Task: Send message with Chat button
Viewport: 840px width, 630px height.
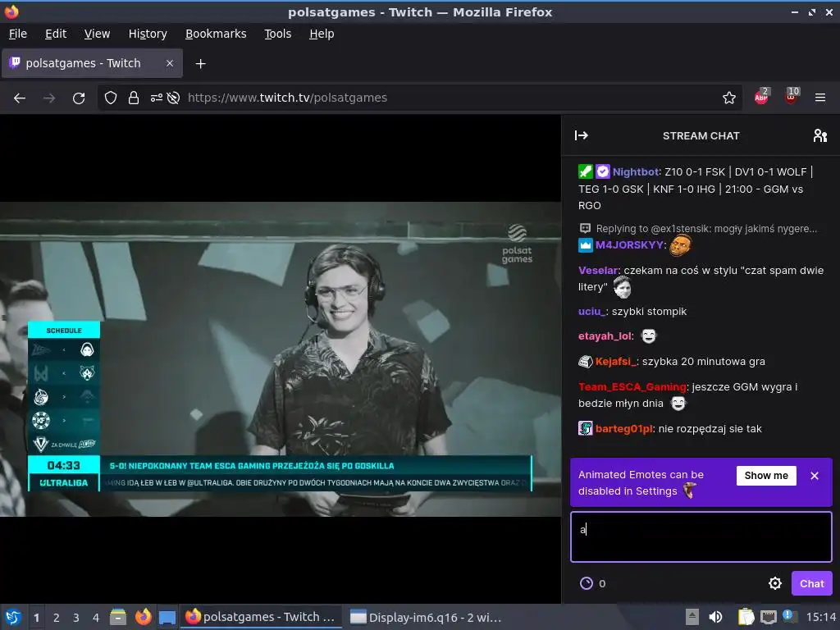Action: 811,583
